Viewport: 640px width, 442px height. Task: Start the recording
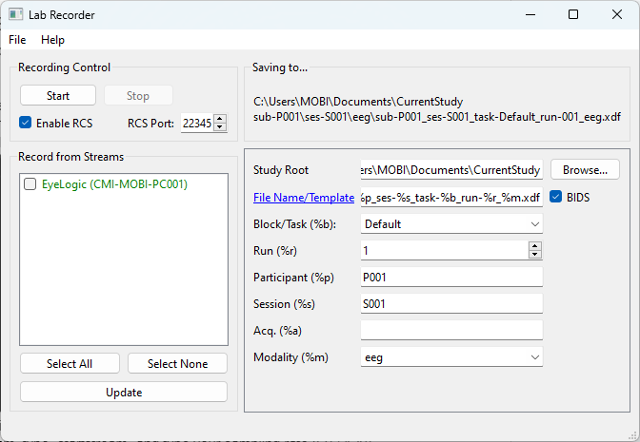[x=58, y=96]
